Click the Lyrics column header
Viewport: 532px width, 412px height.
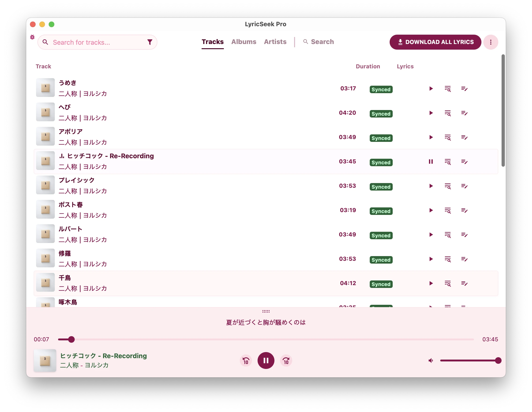tap(405, 66)
